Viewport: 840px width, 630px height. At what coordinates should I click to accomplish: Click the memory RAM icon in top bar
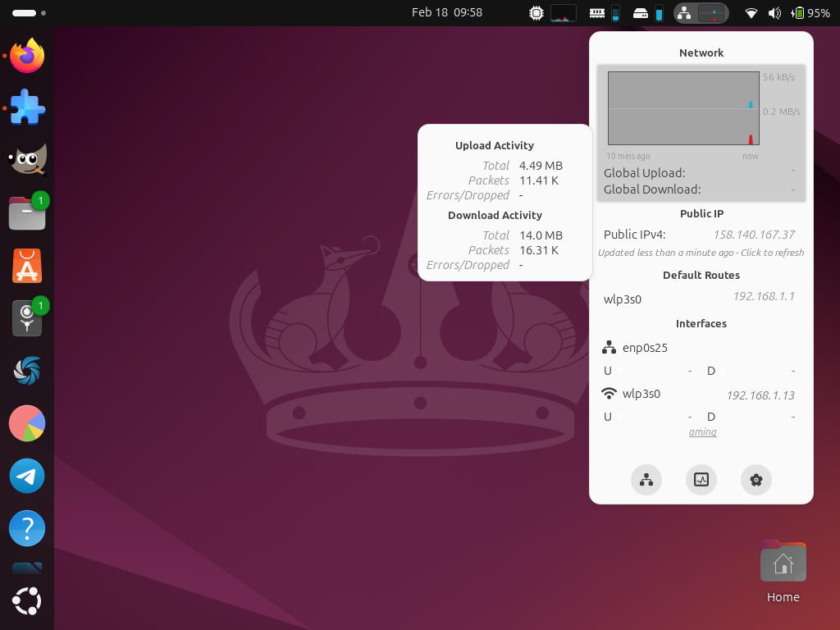point(597,13)
